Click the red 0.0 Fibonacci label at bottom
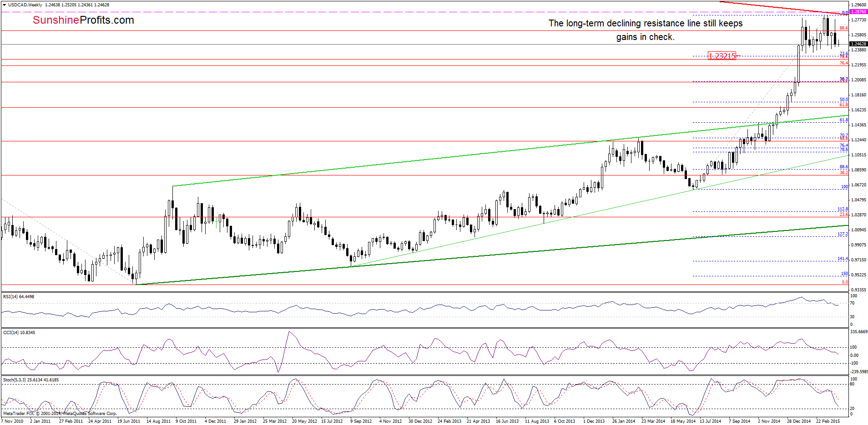868x425 pixels. (x=845, y=282)
